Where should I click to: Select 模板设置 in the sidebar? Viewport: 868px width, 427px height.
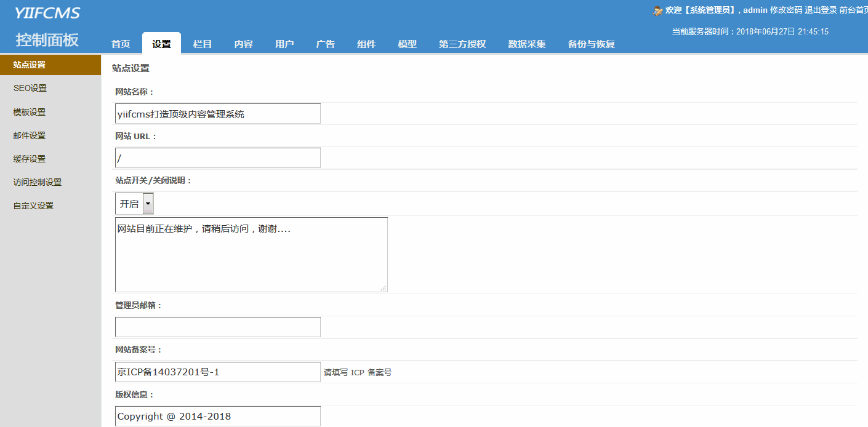coord(30,112)
